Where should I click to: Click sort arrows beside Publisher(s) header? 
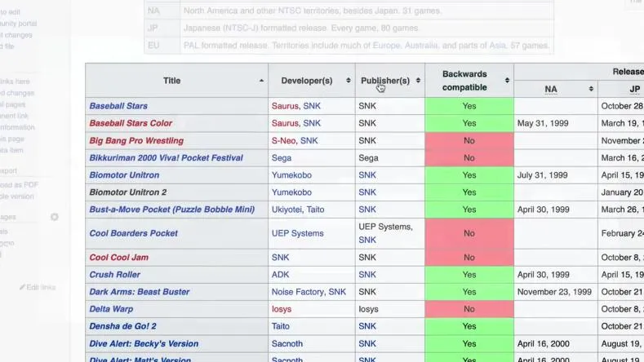pyautogui.click(x=419, y=81)
